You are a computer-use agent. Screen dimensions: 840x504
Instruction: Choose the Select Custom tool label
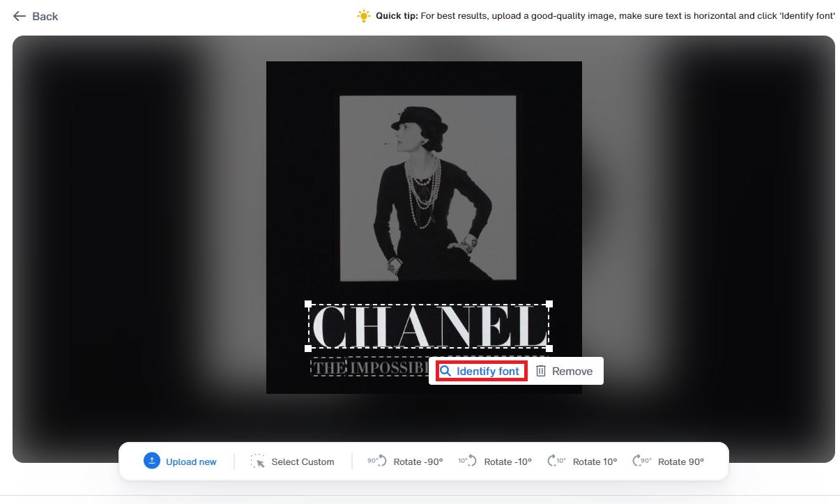tap(303, 461)
